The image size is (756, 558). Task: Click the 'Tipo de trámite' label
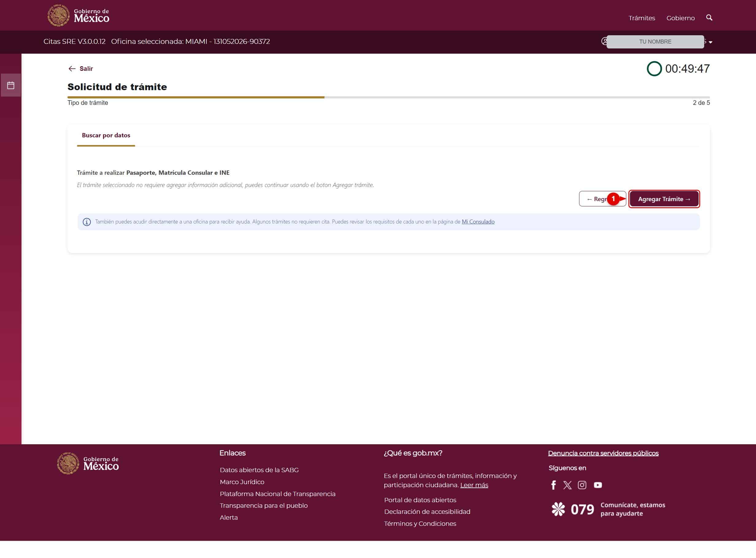88,103
